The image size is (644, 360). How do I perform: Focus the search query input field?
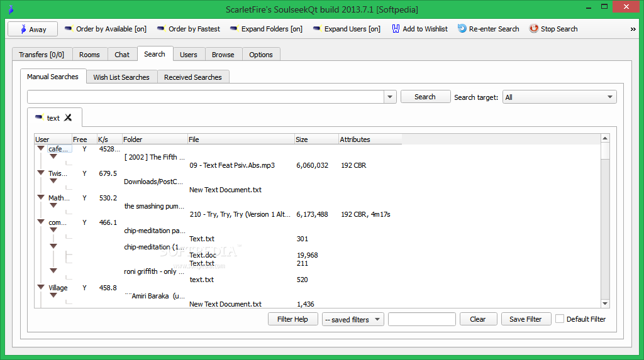point(206,97)
